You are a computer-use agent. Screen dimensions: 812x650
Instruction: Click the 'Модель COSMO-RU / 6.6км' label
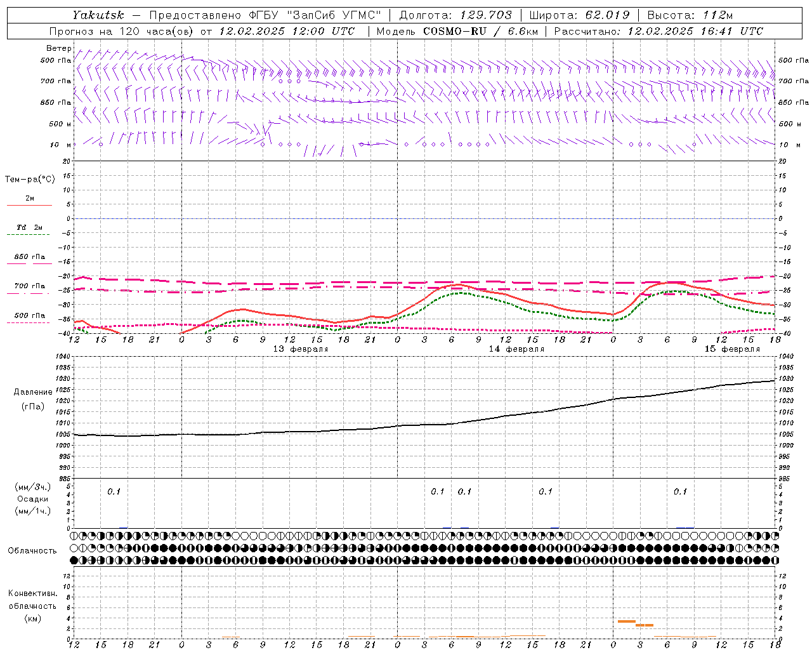[457, 31]
